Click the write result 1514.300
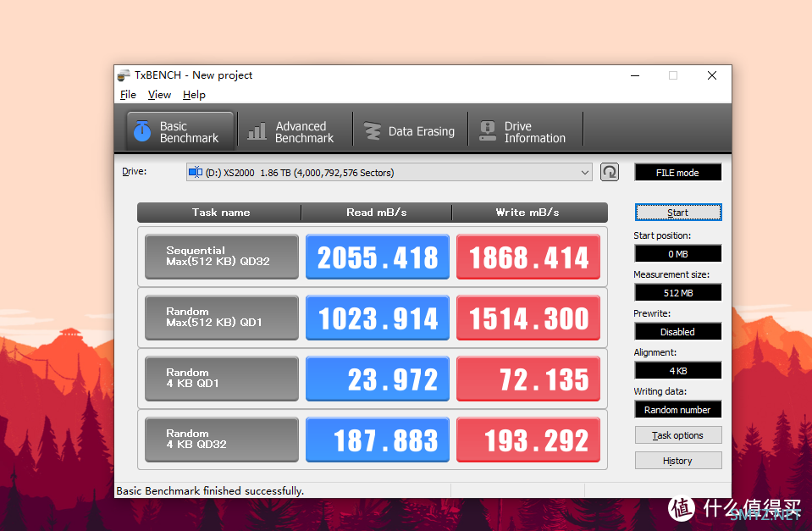This screenshot has height=531, width=812. [528, 317]
